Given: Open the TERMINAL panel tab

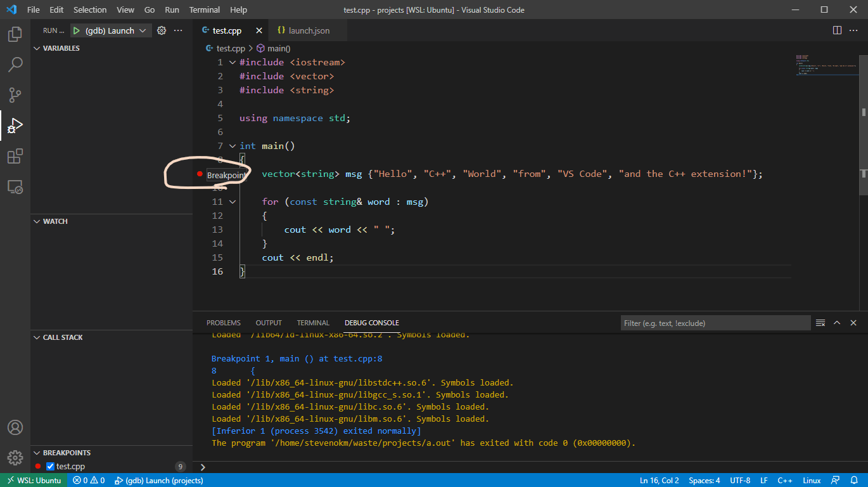Looking at the screenshot, I should tap(312, 322).
